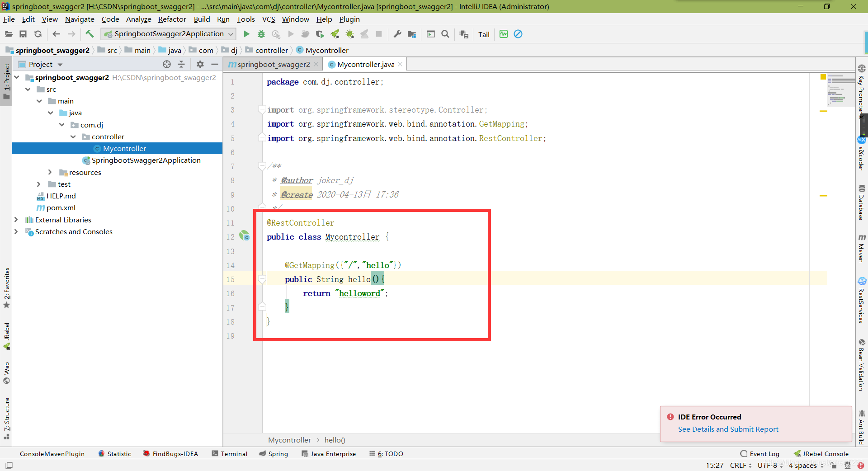Open the Navigate menu

click(x=80, y=19)
